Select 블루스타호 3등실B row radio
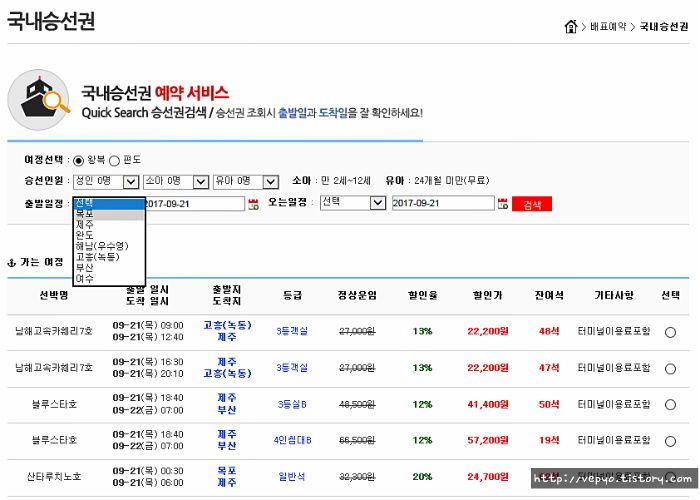This screenshot has width=700, height=500. click(x=670, y=404)
